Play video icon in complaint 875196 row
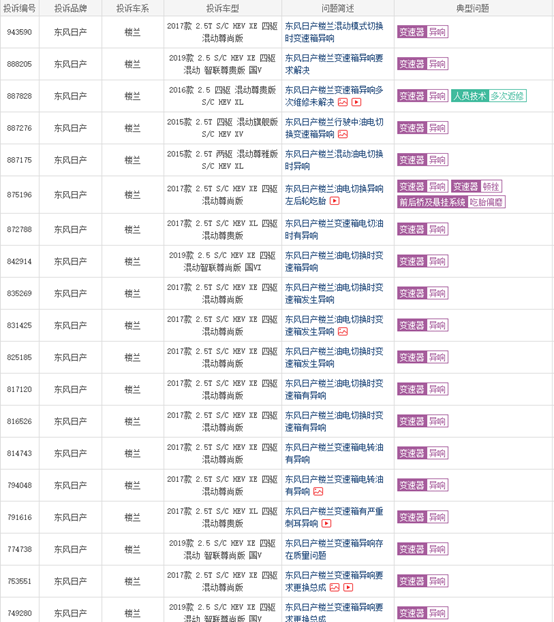 coord(334,201)
